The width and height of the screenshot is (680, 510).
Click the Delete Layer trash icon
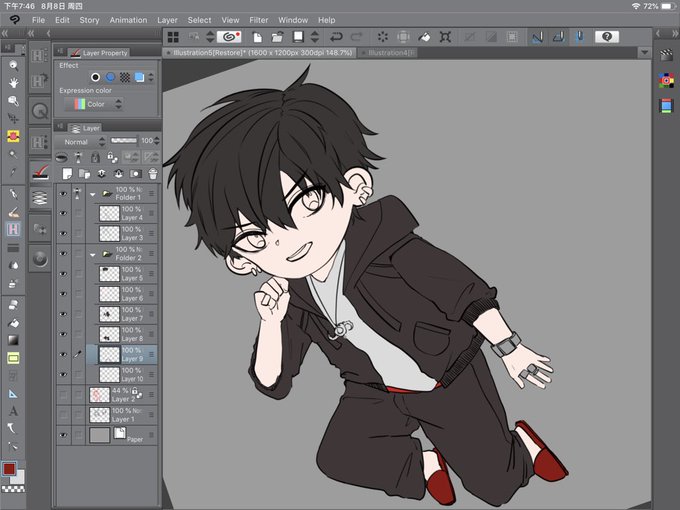tap(153, 174)
